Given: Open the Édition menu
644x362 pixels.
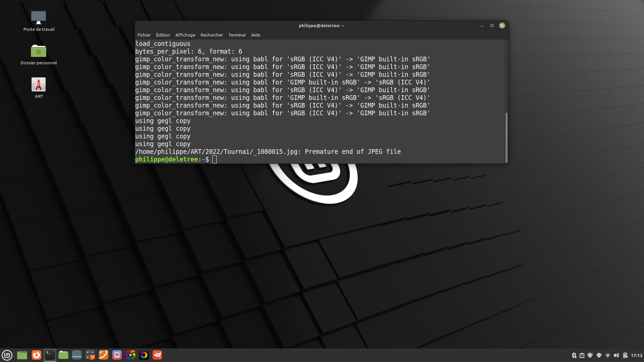Looking at the screenshot, I should tap(163, 35).
